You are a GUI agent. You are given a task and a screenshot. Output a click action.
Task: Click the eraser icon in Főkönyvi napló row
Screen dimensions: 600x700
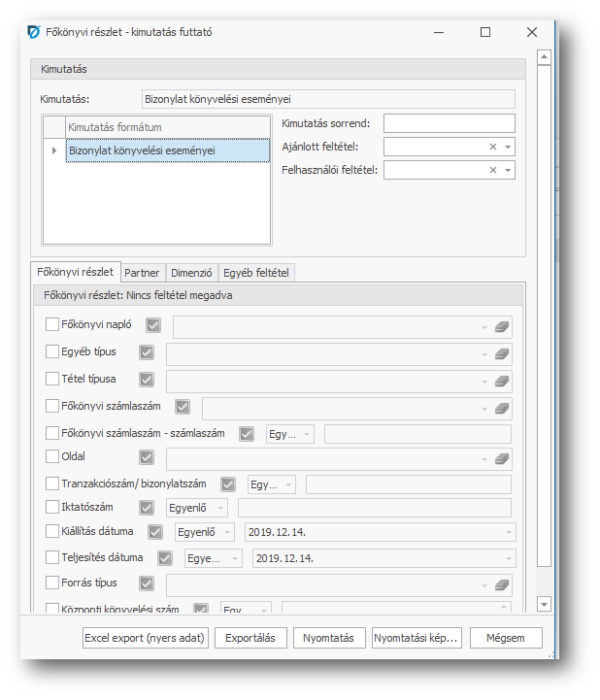(x=501, y=327)
